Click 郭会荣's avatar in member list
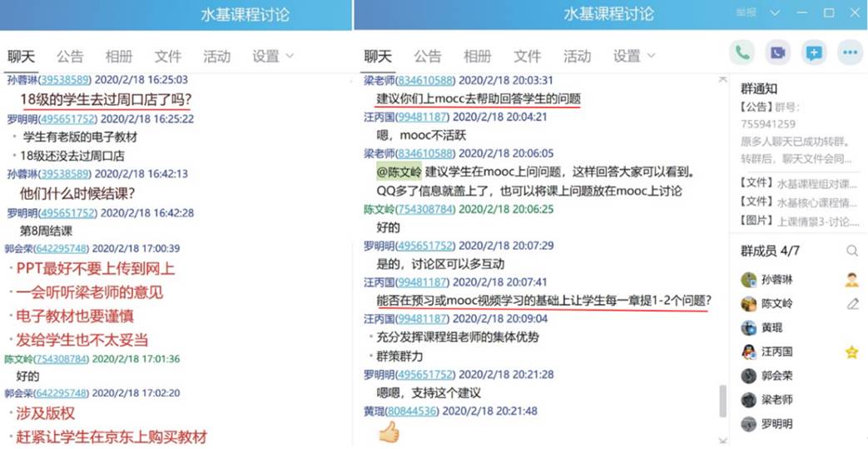 (x=749, y=376)
